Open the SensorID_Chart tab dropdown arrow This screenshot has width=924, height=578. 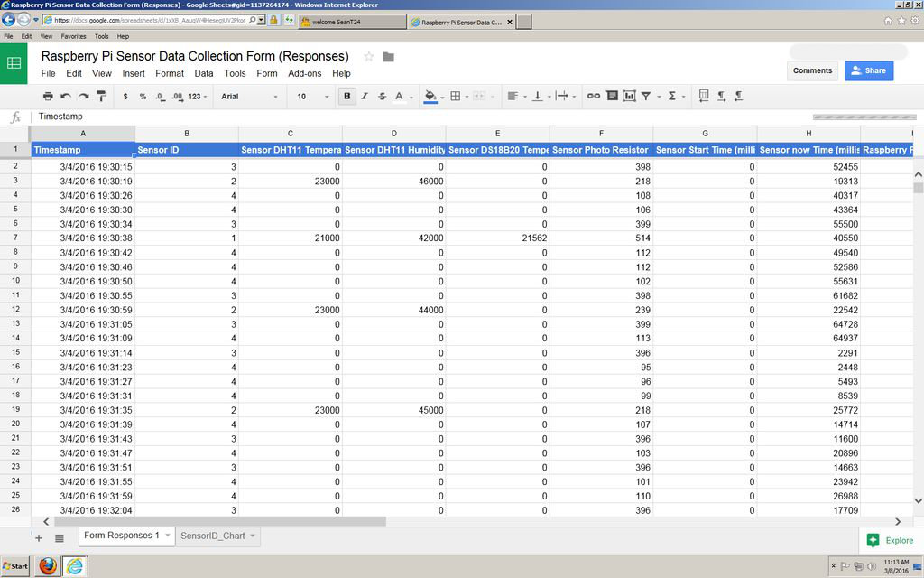(x=253, y=536)
